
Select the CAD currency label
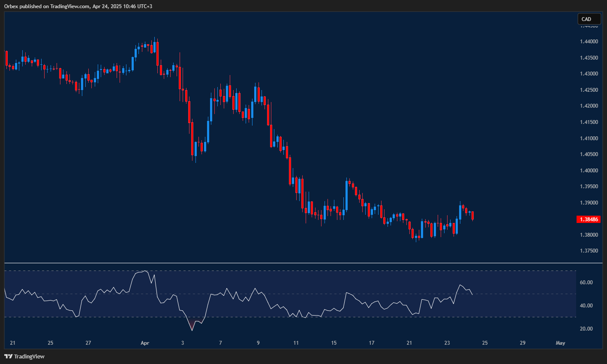(x=589, y=19)
